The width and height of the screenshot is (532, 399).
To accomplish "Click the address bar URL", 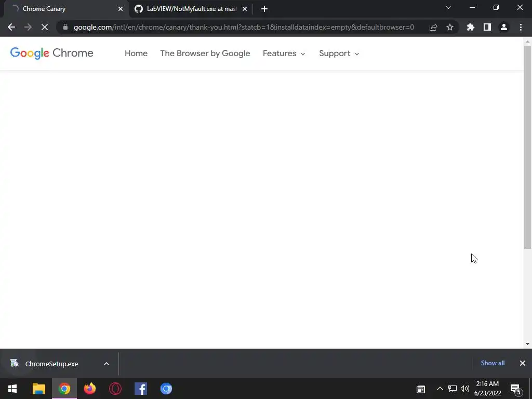I will tap(244, 27).
